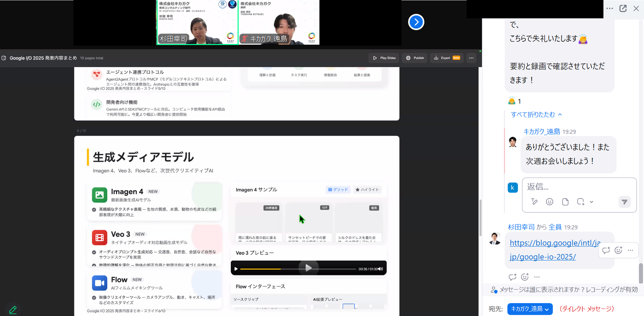Click the キカガク_遠島 video tile
644x316 pixels.
coord(279,22)
